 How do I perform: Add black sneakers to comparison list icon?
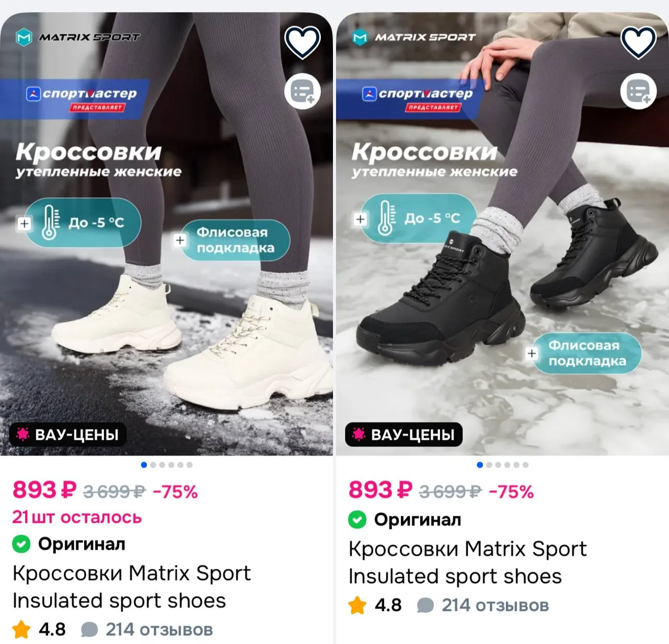[x=638, y=91]
